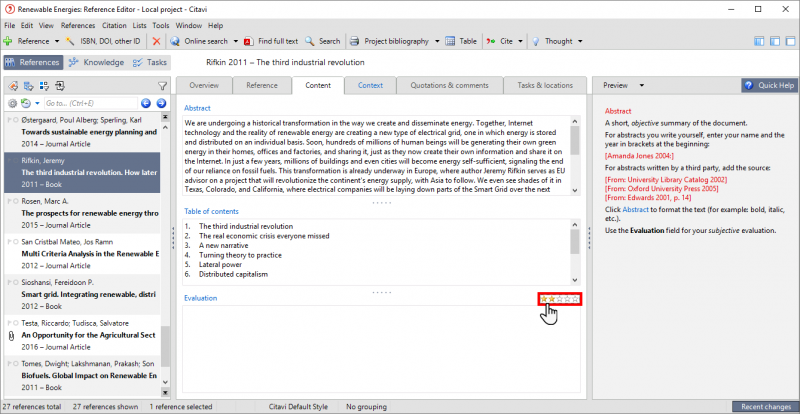This screenshot has height=414, width=800.
Task: Open the Table view
Action: click(x=461, y=41)
